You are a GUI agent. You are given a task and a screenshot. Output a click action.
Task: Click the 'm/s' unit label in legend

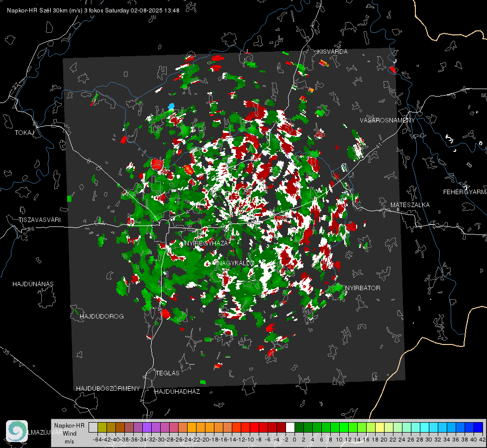[69, 442]
